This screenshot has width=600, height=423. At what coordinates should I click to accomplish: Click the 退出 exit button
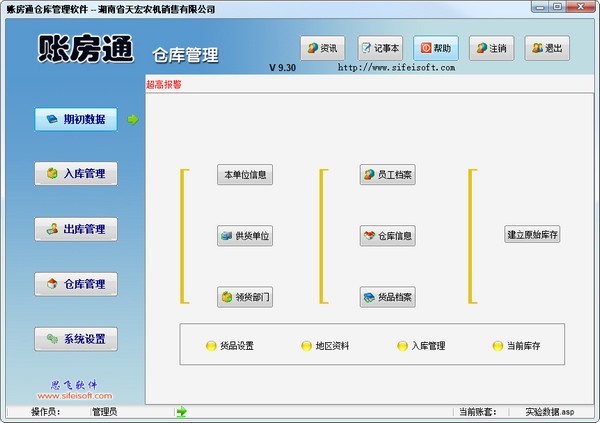point(549,48)
